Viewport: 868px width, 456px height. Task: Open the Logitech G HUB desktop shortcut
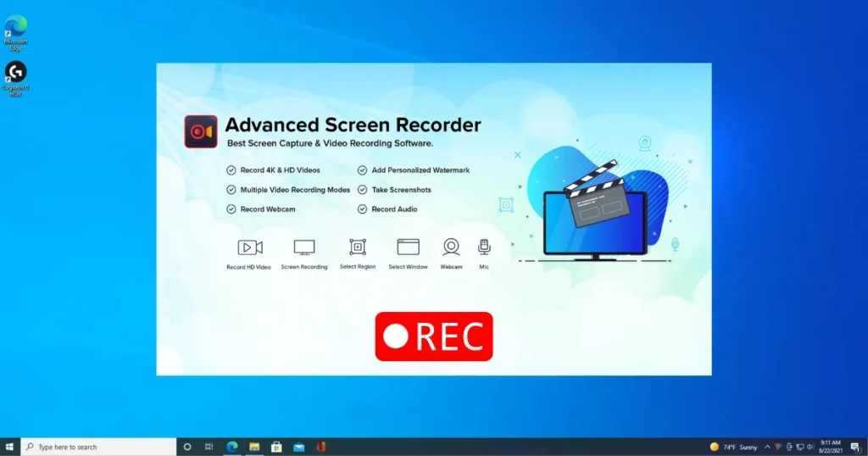point(15,79)
